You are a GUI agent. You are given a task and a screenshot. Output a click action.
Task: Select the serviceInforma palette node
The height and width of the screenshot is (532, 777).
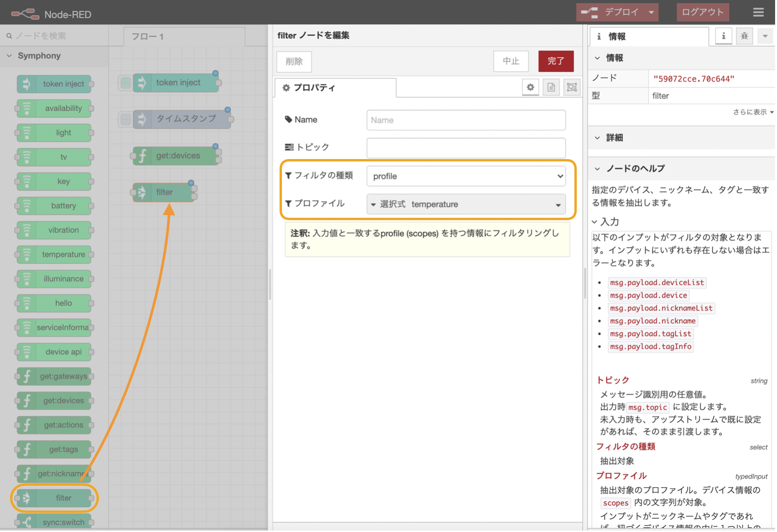[54, 328]
